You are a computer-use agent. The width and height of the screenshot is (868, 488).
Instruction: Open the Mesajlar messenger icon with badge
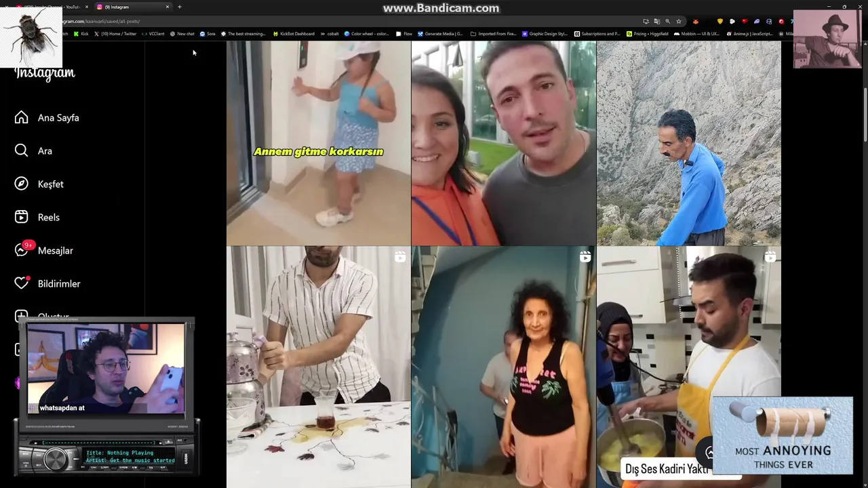coord(22,249)
